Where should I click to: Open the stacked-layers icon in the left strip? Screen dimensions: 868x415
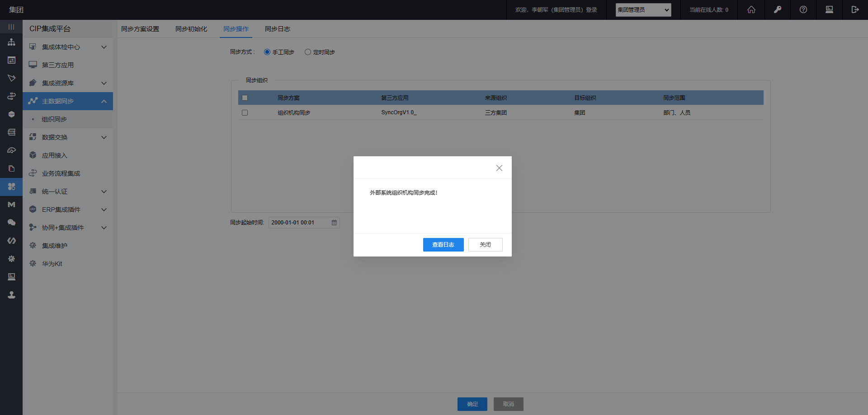pyautogui.click(x=11, y=132)
